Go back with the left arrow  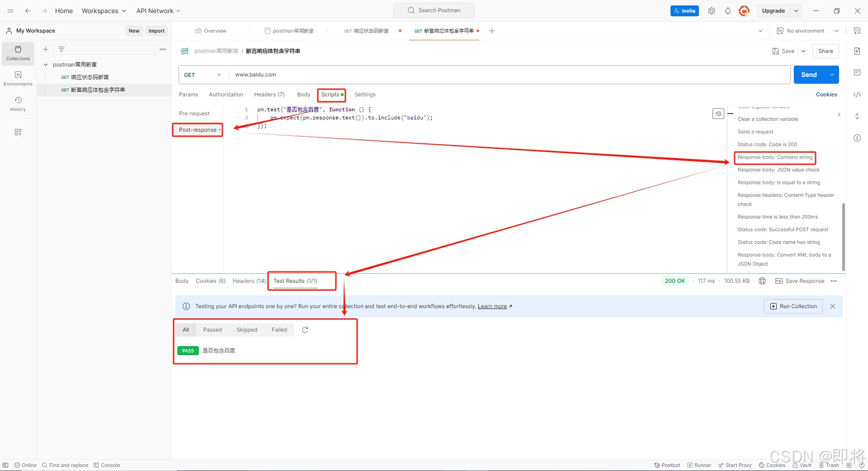pos(28,11)
